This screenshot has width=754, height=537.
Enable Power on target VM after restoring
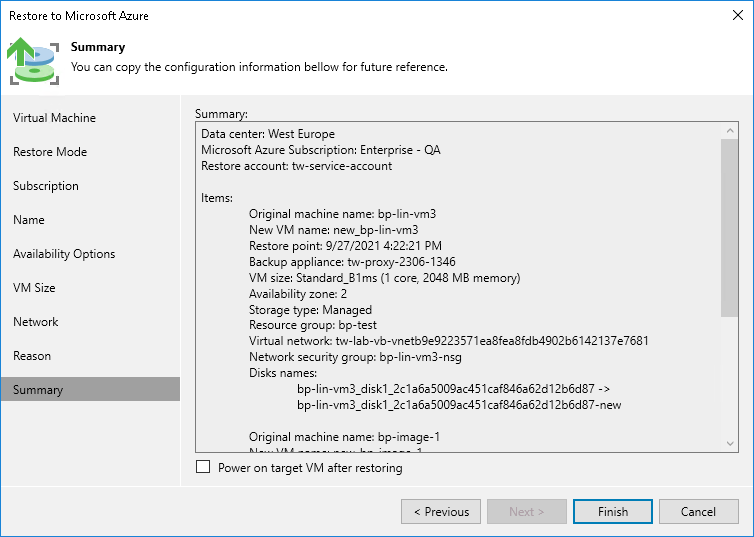[203, 467]
